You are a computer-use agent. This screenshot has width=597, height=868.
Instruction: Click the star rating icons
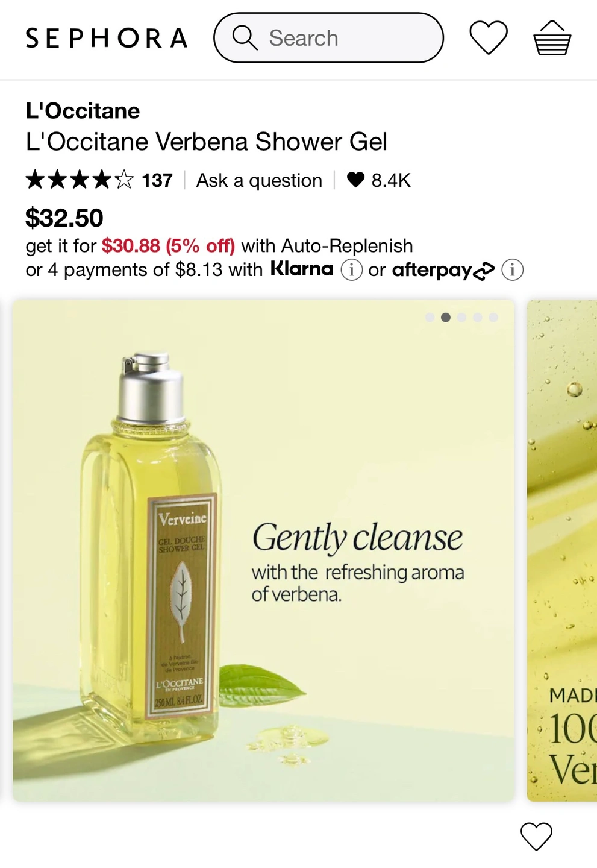[80, 180]
